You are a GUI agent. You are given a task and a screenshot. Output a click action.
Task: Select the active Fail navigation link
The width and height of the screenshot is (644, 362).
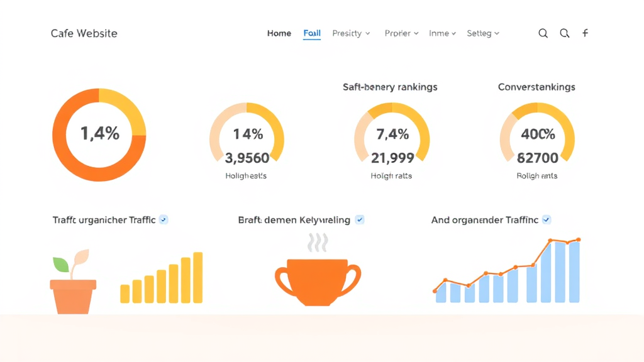(311, 33)
